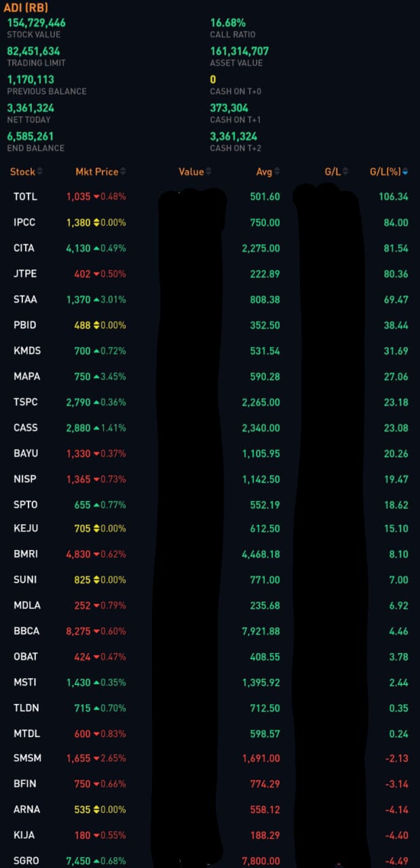The image size is (420, 868).
Task: Click the sort arrows next to Value
Action: pos(208,172)
